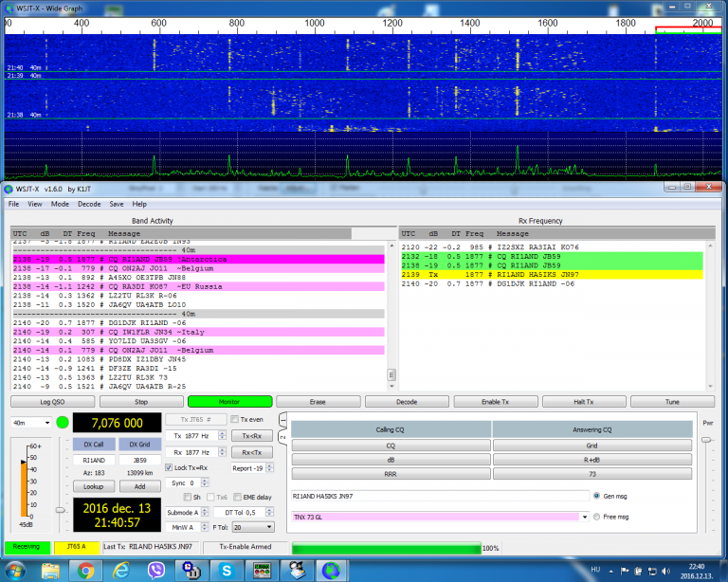This screenshot has height=582, width=728.
Task: Click the Windows Start button
Action: tap(16, 570)
